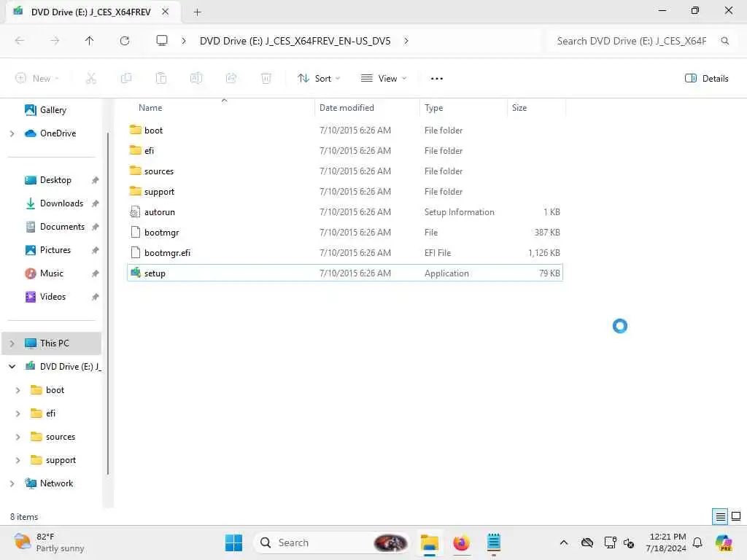Sort by Size column header
The image size is (747, 560).
coord(519,108)
